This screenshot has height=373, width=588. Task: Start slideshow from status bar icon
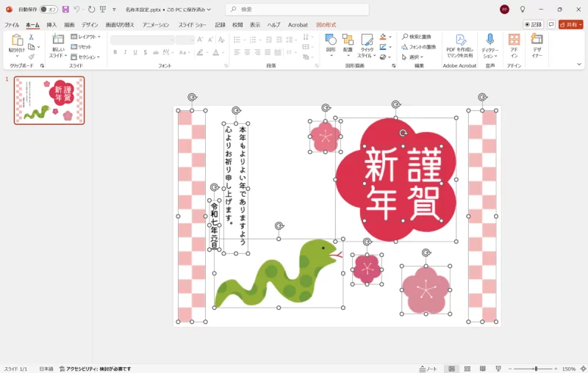click(x=499, y=369)
